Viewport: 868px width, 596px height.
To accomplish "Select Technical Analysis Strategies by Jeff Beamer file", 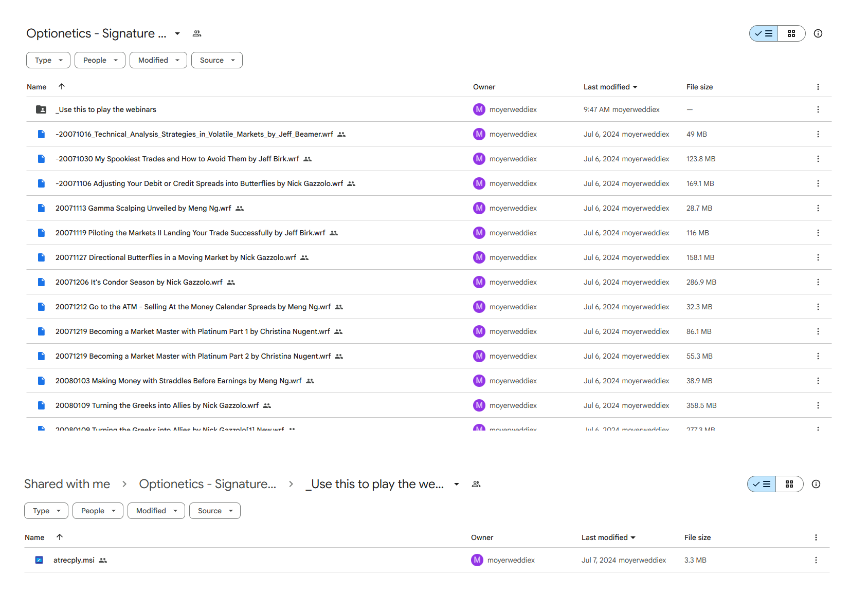I will click(x=429, y=134).
